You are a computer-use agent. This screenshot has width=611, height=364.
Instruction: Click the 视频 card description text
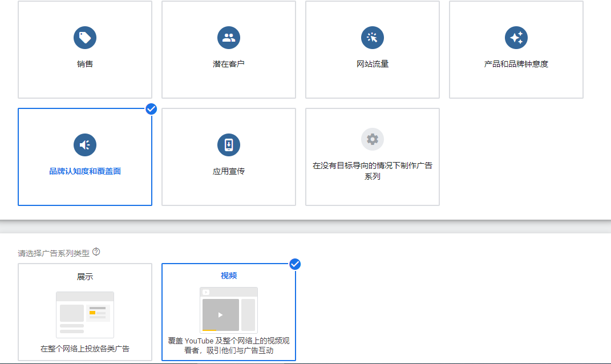[x=229, y=346]
